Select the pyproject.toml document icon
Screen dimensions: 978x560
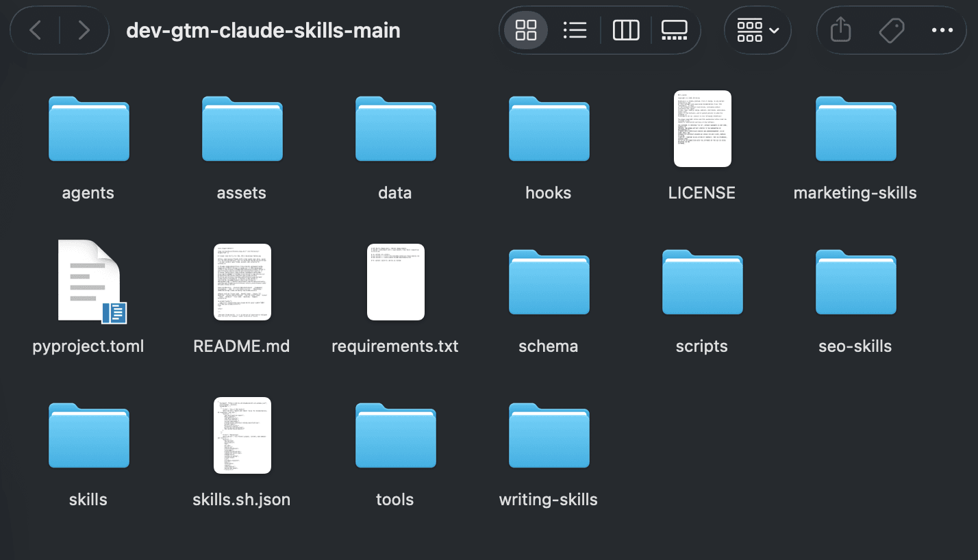pos(90,281)
